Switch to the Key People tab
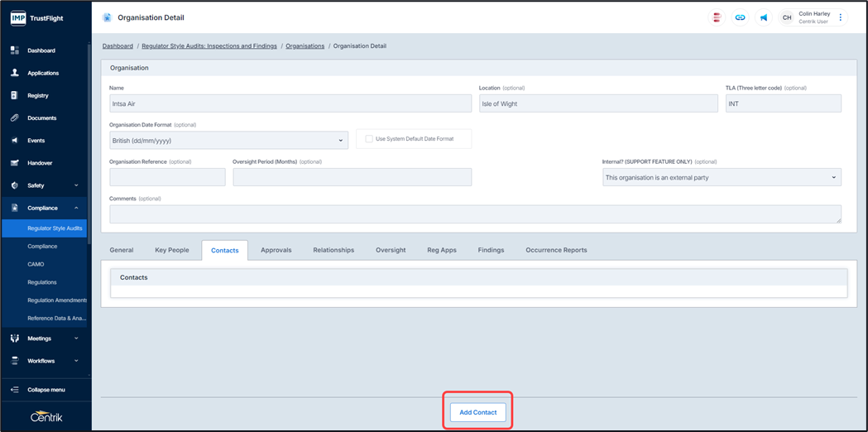Viewport: 868px width, 432px height. [172, 250]
